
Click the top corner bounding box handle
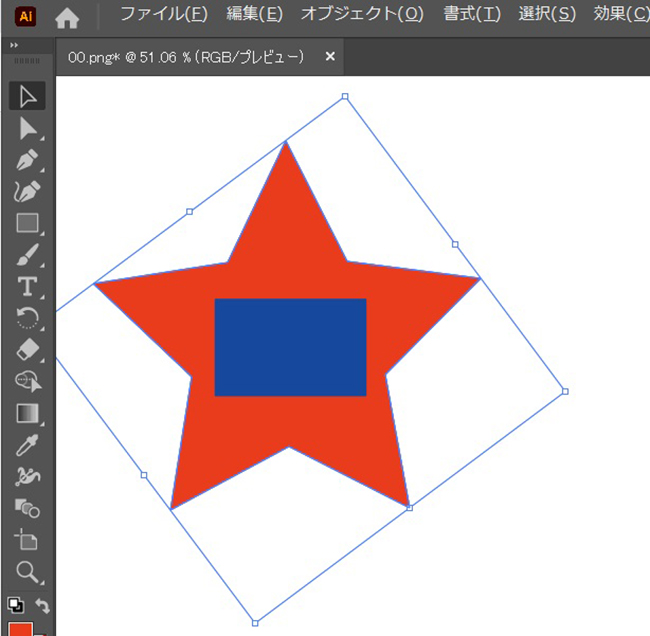345,97
